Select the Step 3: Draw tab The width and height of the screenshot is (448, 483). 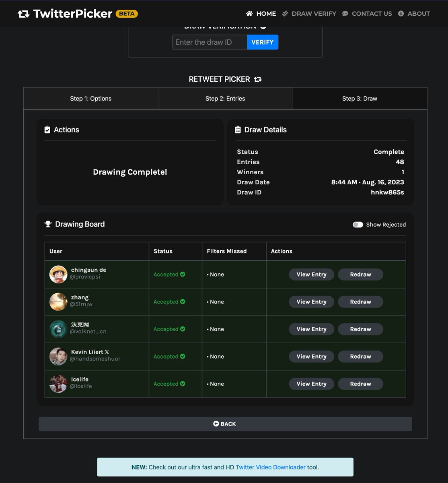360,99
